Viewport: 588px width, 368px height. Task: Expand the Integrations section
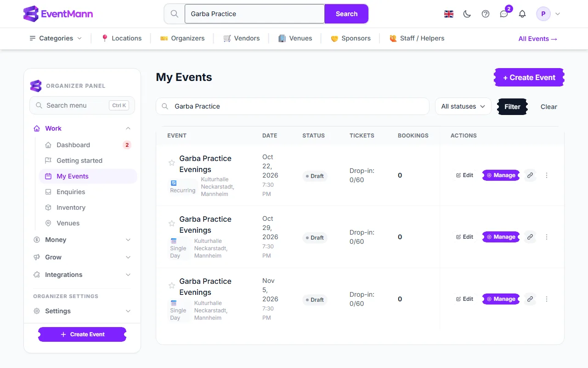pos(82,275)
